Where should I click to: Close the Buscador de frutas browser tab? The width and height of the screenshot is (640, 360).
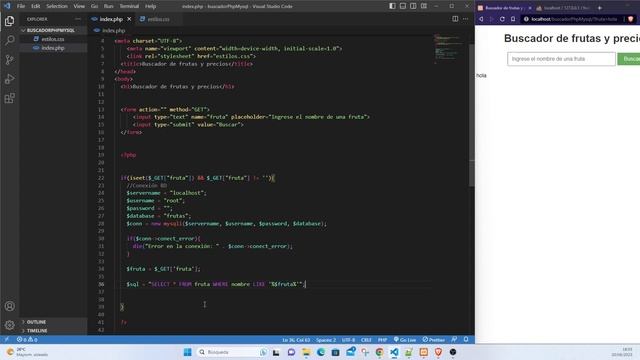tap(530, 8)
